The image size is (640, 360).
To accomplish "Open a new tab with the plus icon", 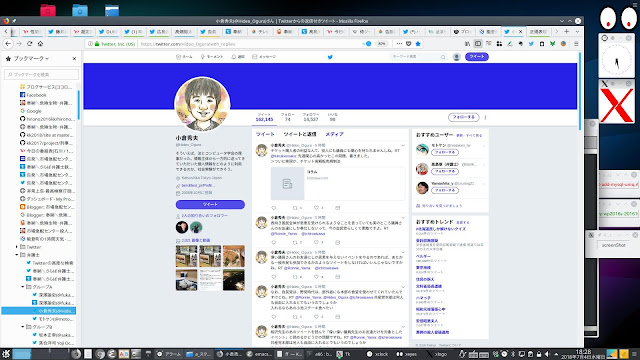I will pyautogui.click(x=567, y=31).
